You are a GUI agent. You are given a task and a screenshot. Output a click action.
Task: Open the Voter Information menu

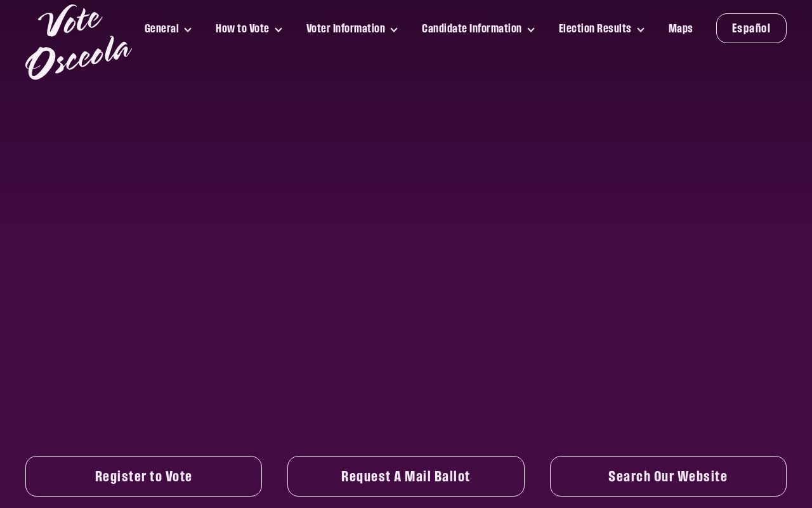click(346, 29)
